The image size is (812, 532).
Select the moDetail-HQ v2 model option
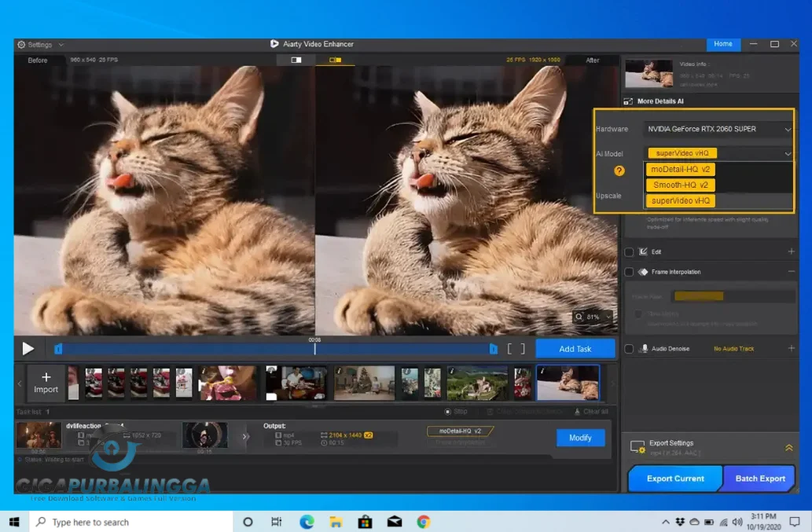pyautogui.click(x=680, y=169)
